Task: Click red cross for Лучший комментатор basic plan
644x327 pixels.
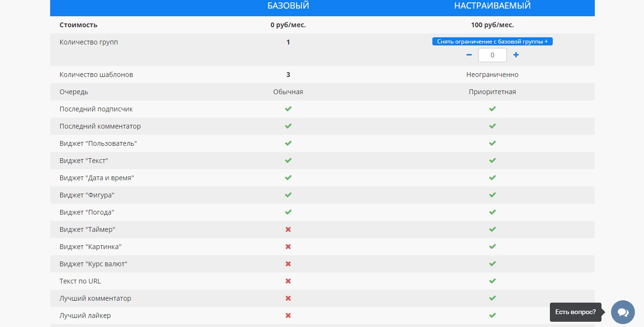Action: click(x=288, y=298)
